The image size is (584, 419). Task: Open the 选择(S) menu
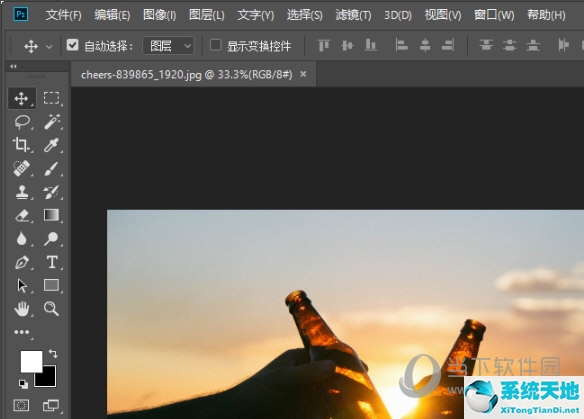click(x=305, y=15)
